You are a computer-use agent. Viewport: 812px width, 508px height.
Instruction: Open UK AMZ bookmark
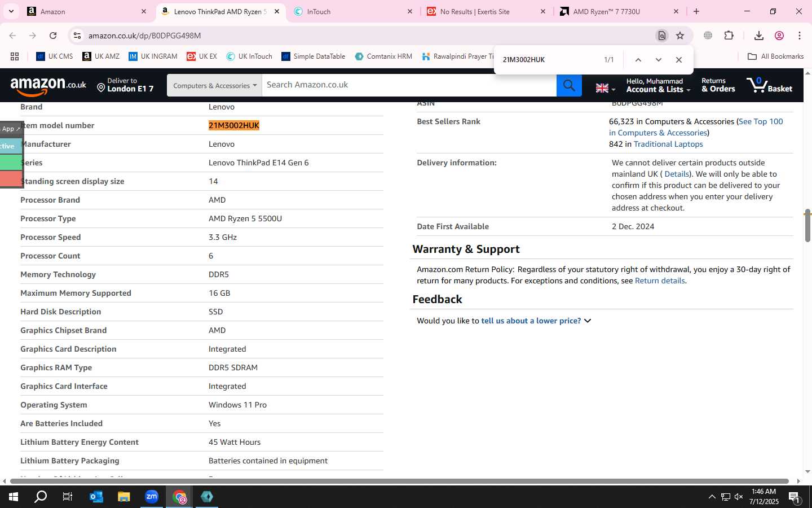click(x=100, y=56)
